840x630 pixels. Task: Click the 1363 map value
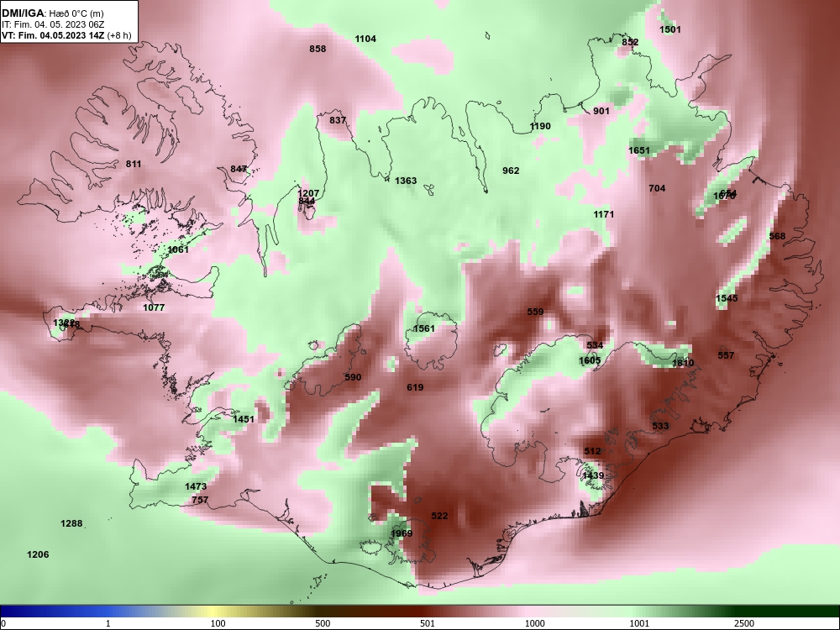[x=406, y=181]
